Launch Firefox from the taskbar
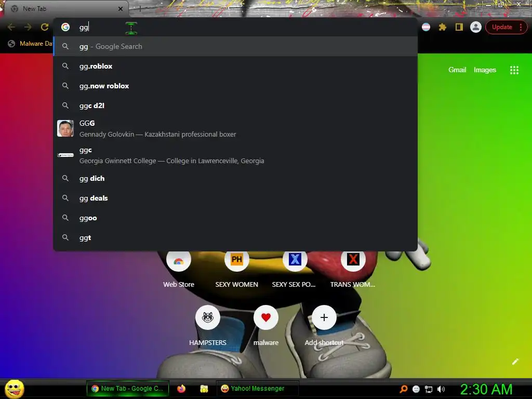532x399 pixels. click(181, 389)
